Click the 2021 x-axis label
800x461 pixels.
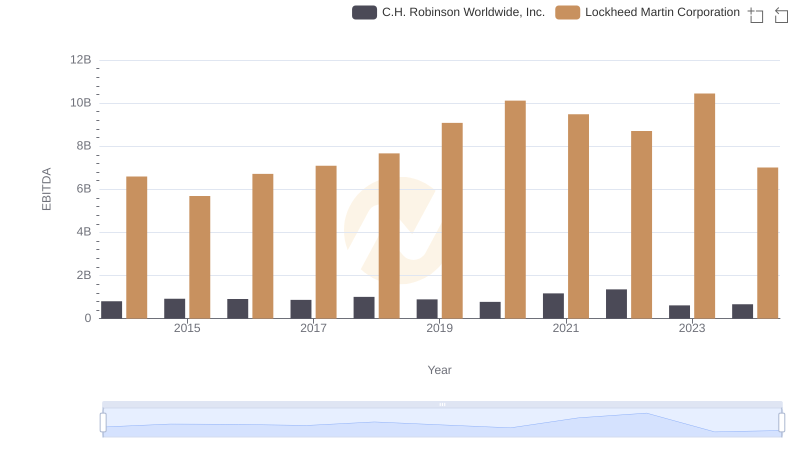566,328
